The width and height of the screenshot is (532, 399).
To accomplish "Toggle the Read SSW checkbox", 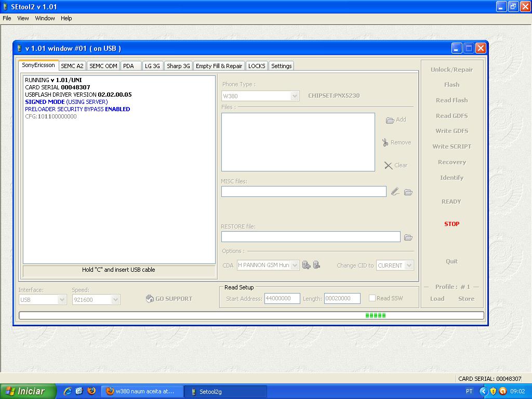I will click(x=372, y=298).
